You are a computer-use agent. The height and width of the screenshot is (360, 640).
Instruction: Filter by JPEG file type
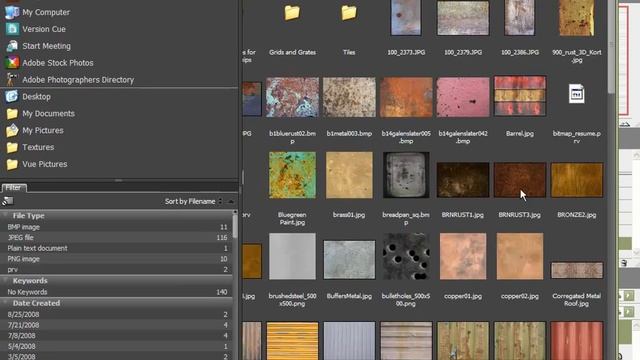(x=117, y=238)
